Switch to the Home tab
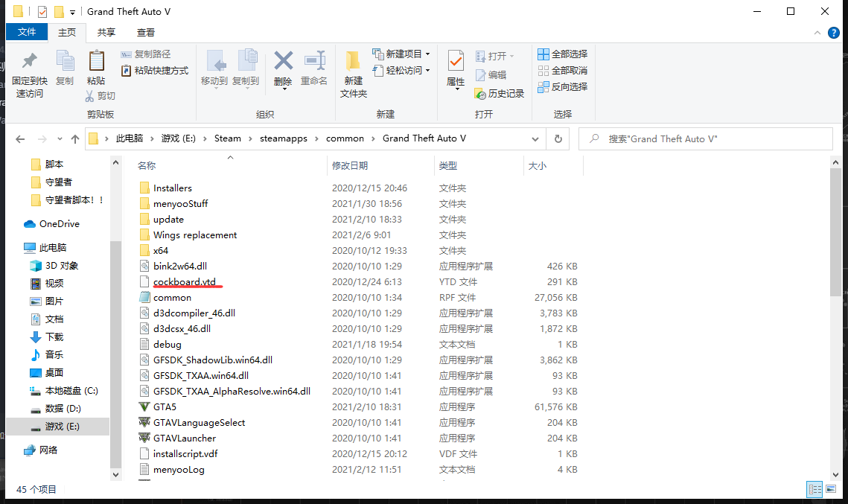Viewport: 848px width, 504px height. tap(67, 33)
